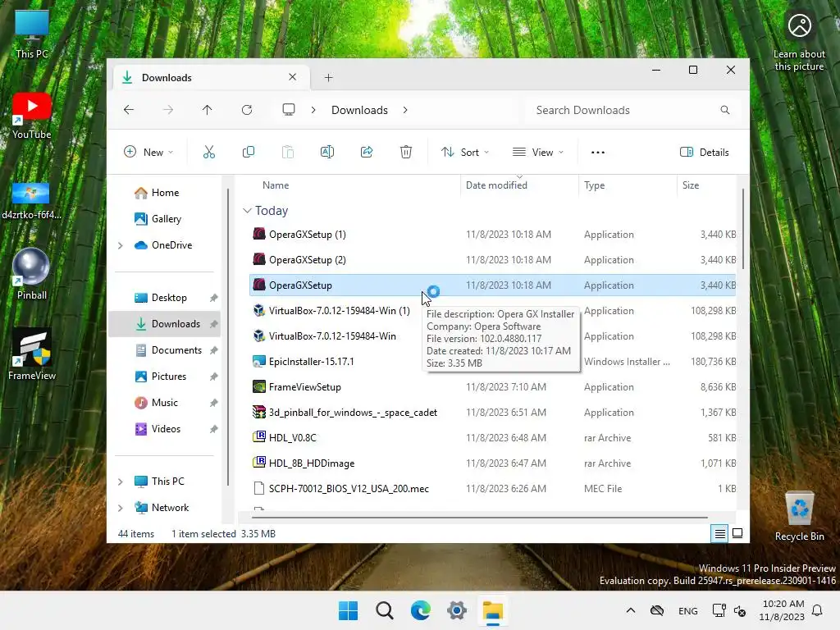The image size is (840, 630).
Task: Show hidden system tray icons
Action: click(631, 610)
